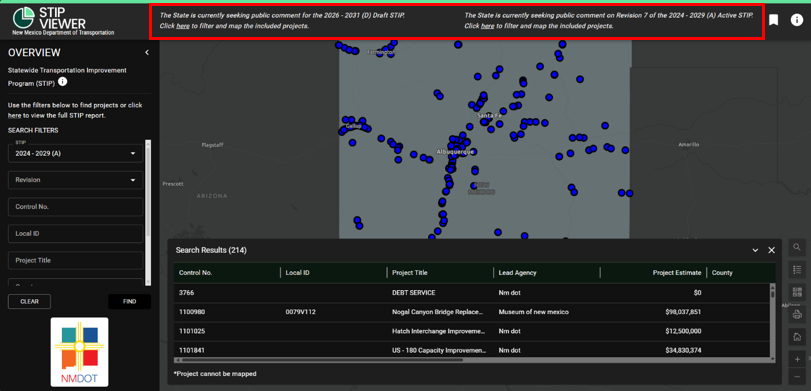The height and width of the screenshot is (391, 811).
Task: Open the map search magnifier tool
Action: 797,247
